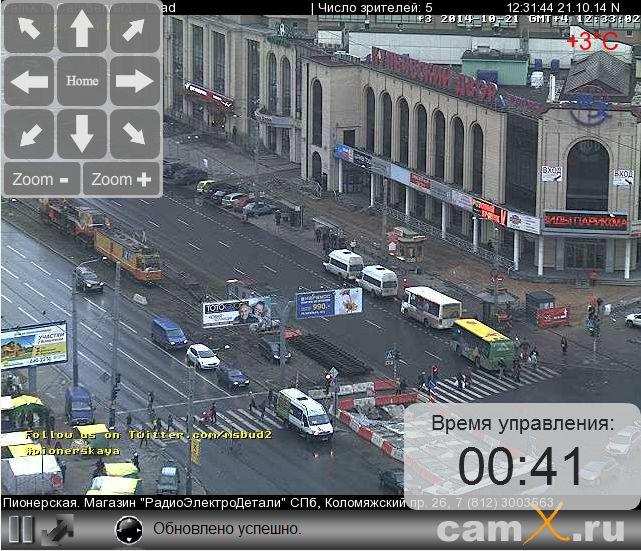Click the Zoom plus button
This screenshot has width=641, height=551.
(121, 180)
